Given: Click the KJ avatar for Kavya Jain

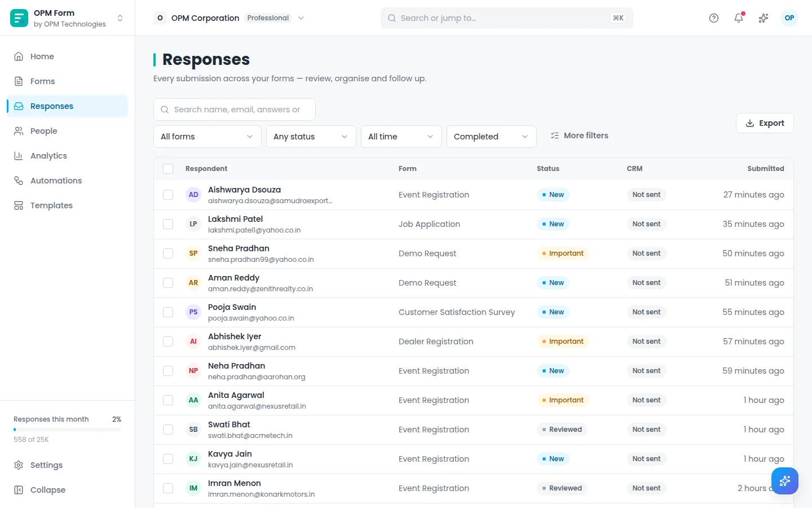Looking at the screenshot, I should [x=193, y=459].
